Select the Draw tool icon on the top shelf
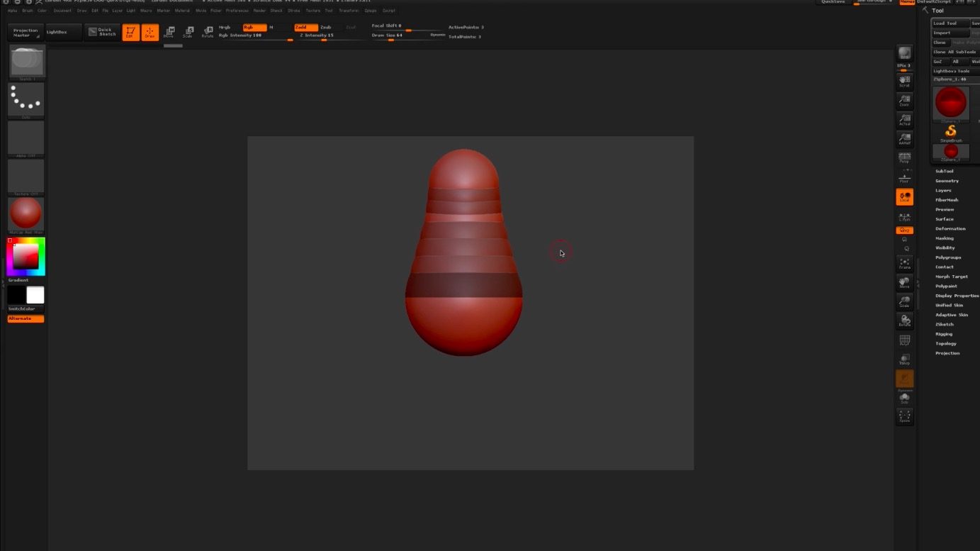 tap(150, 32)
